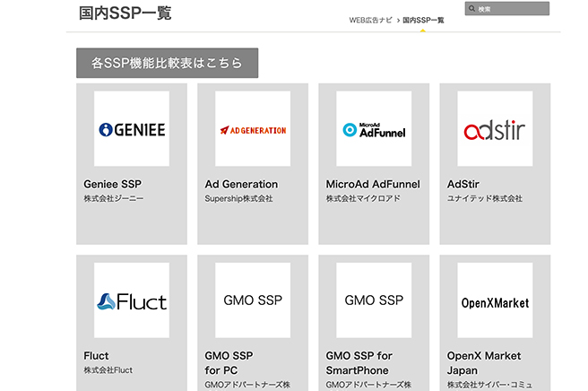Select the 国内SSP一覧 breadcrumb item
This screenshot has height=391, width=588.
(x=423, y=21)
